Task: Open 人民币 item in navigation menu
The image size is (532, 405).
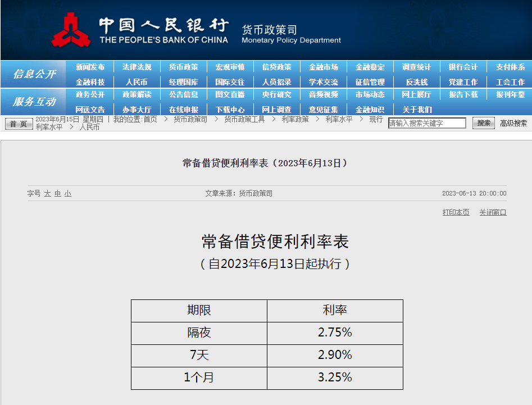Action: tap(137, 82)
